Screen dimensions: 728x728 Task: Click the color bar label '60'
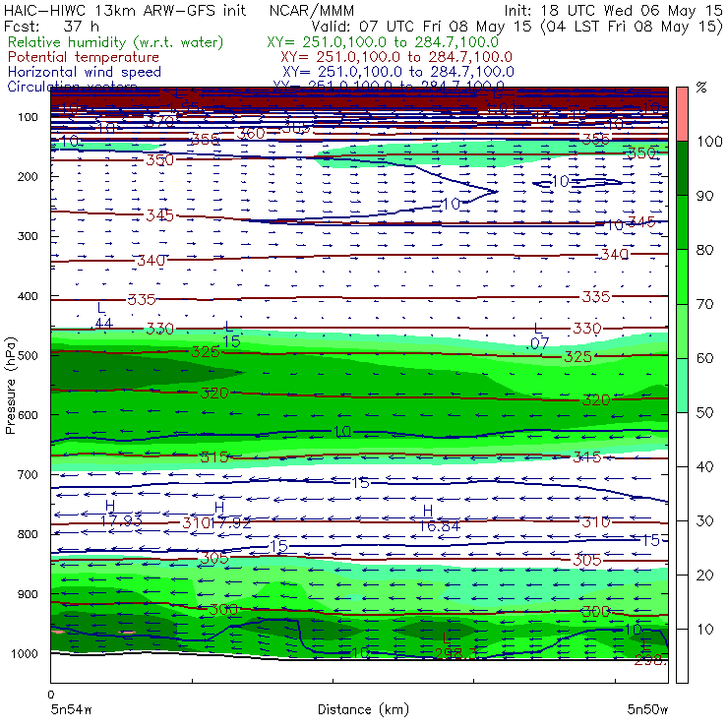[x=704, y=358]
